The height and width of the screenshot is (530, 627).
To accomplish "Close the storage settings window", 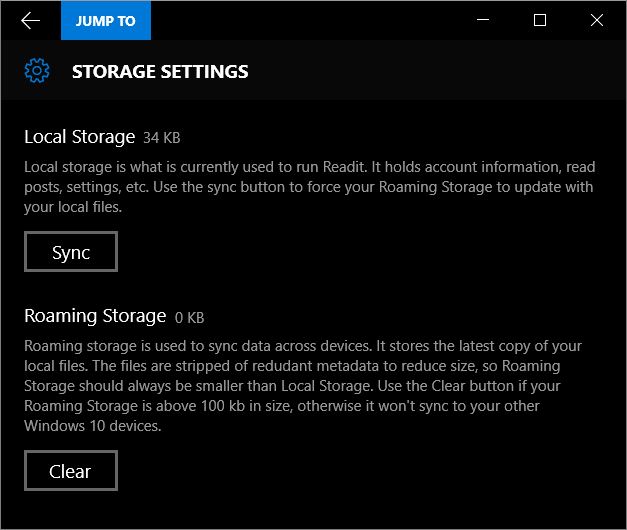I will [597, 20].
